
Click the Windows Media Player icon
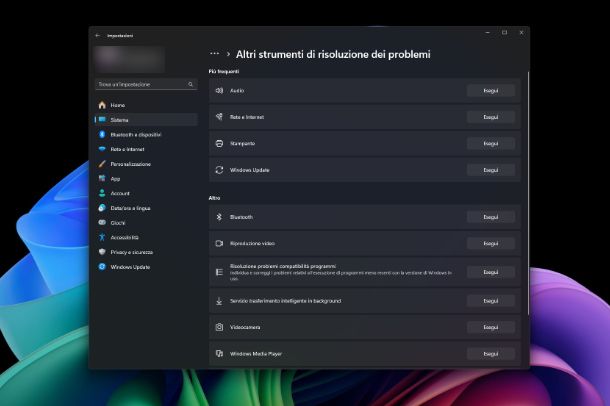219,354
